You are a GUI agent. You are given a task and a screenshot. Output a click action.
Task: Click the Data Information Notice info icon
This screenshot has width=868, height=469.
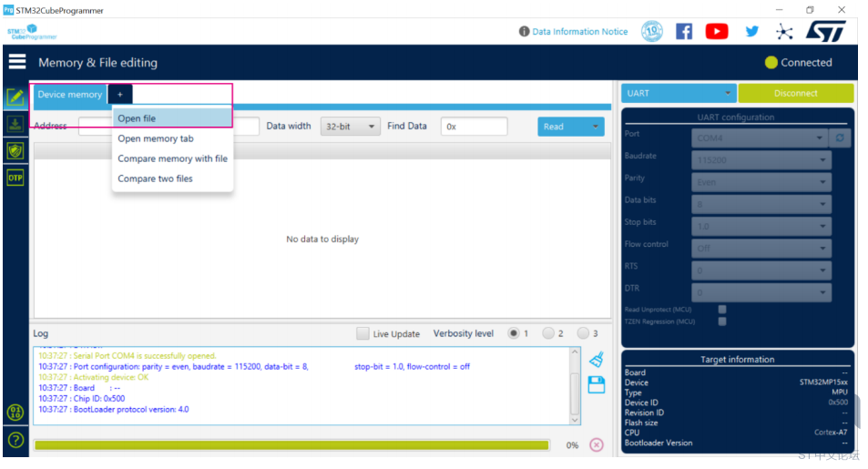pyautogui.click(x=524, y=32)
